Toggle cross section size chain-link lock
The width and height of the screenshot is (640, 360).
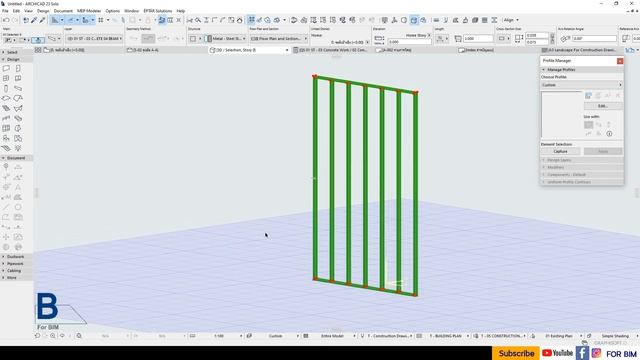[553, 38]
